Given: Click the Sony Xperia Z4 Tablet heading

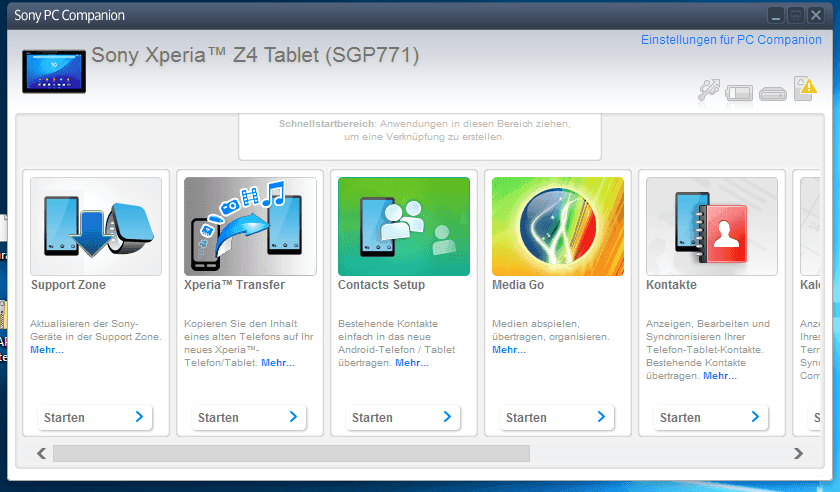Looking at the screenshot, I should (255, 55).
